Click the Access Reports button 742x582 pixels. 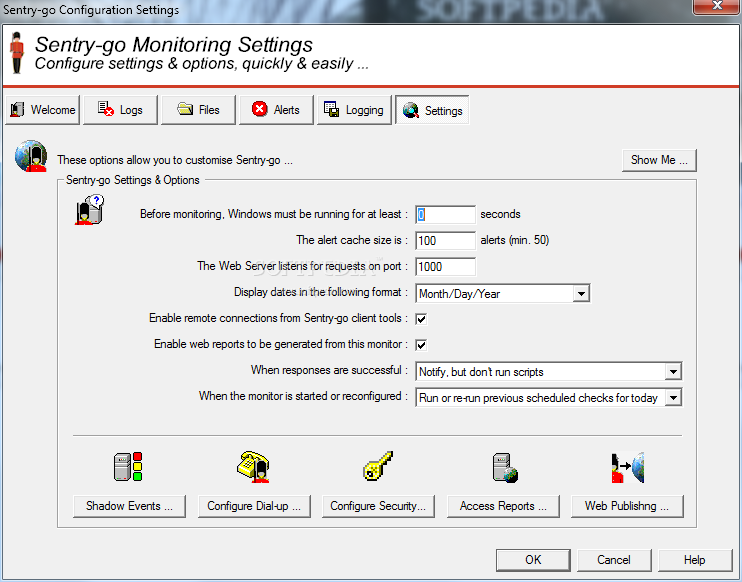[x=503, y=506]
